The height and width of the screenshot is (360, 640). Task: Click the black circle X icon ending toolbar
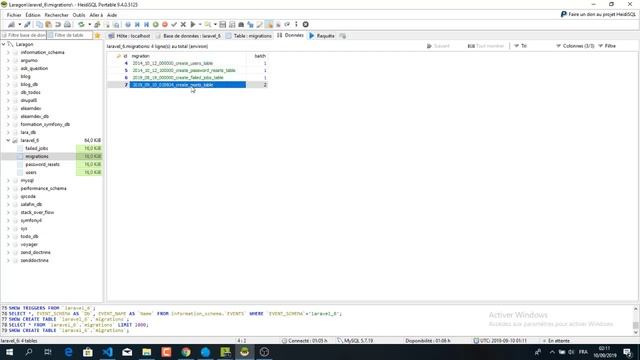click(x=305, y=24)
